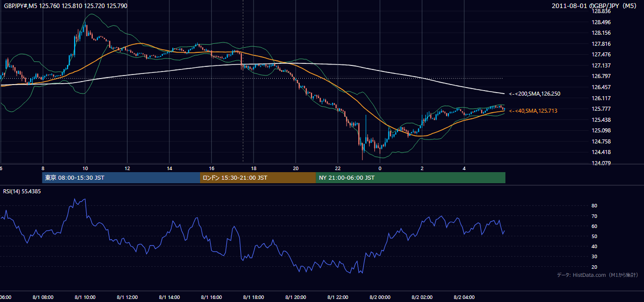Screen dimensions: 644x302
Task: Click the 125.098 price axis label
Action: [x=601, y=131]
